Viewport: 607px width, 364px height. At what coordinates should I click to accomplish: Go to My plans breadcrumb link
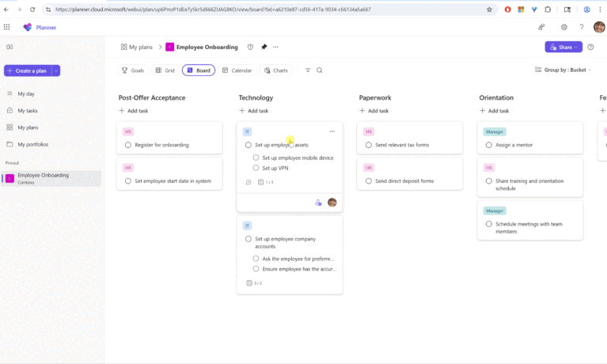(x=136, y=47)
